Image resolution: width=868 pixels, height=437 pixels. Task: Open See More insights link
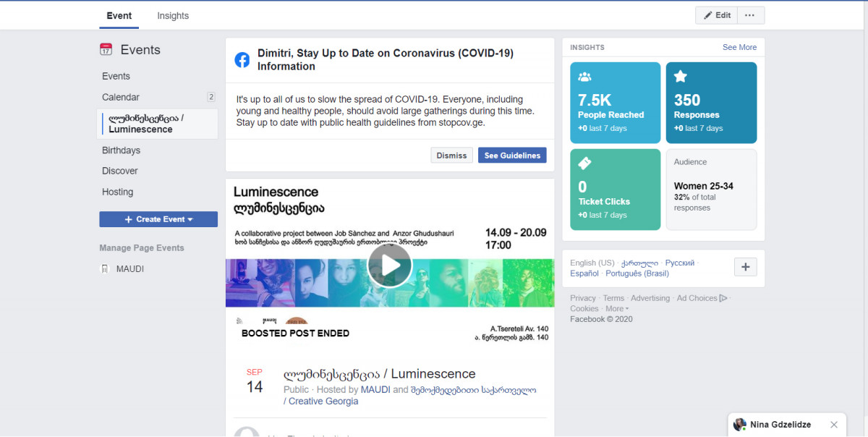pos(739,47)
